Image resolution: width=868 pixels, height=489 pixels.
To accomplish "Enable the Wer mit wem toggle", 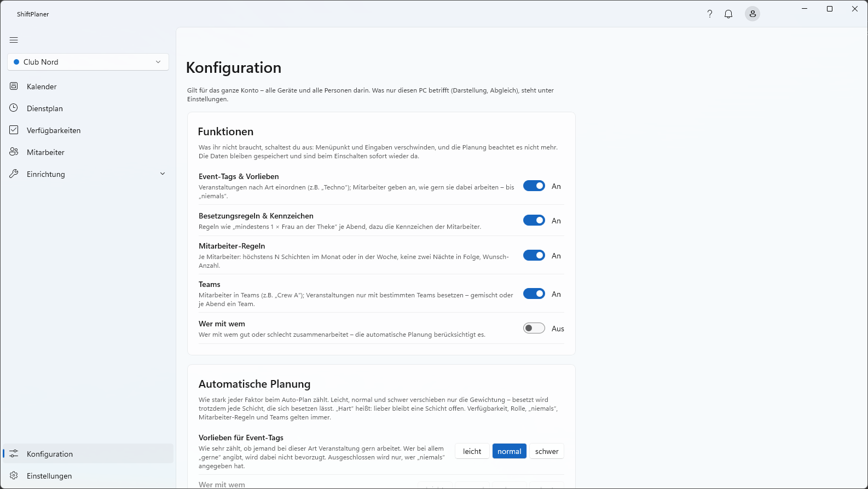I will [x=534, y=329].
